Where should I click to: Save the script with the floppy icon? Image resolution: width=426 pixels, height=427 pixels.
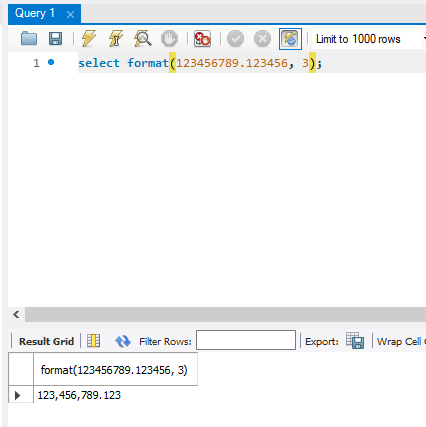(55, 39)
